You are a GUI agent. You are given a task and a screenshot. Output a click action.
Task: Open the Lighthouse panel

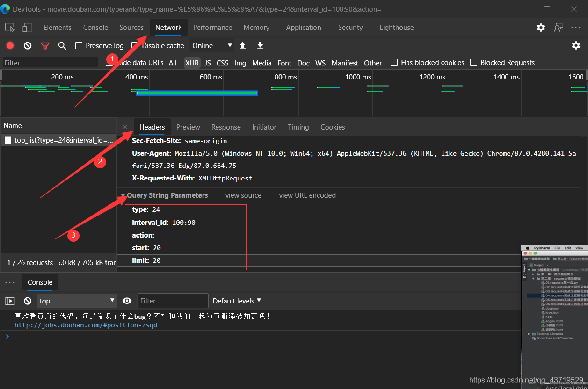click(x=397, y=28)
